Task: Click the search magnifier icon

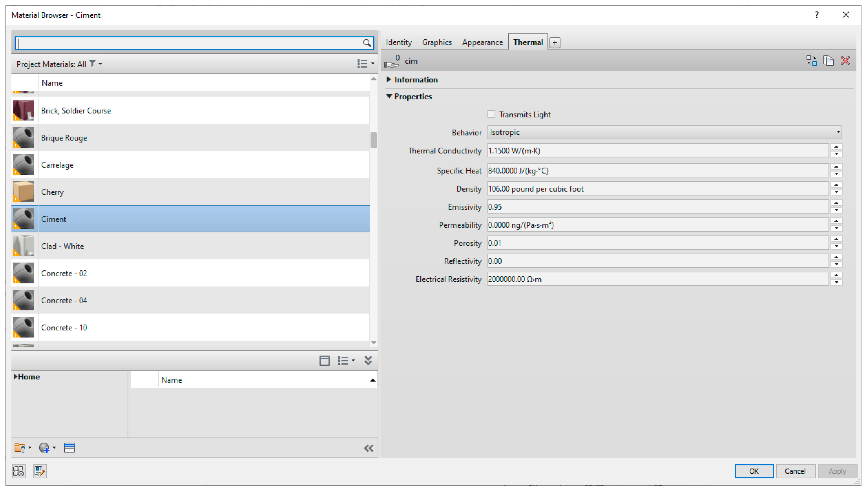Action: (x=367, y=43)
